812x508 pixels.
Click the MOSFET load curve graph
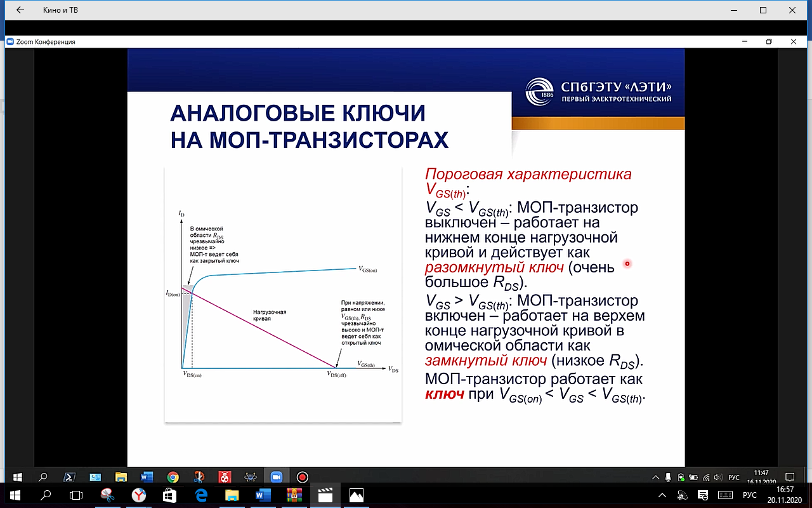tap(283, 294)
